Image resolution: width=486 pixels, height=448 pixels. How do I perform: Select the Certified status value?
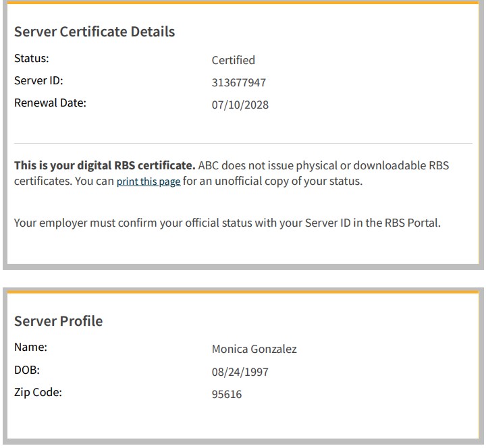[233, 60]
